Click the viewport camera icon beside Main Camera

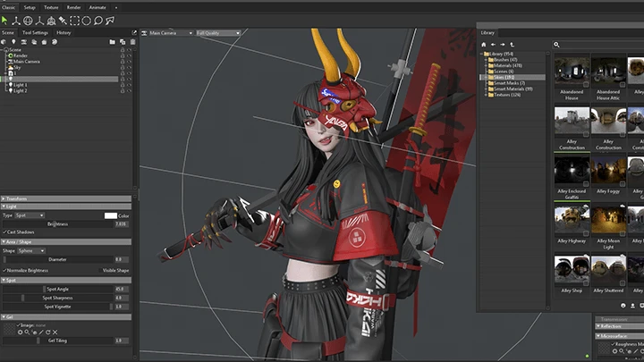[x=144, y=33]
